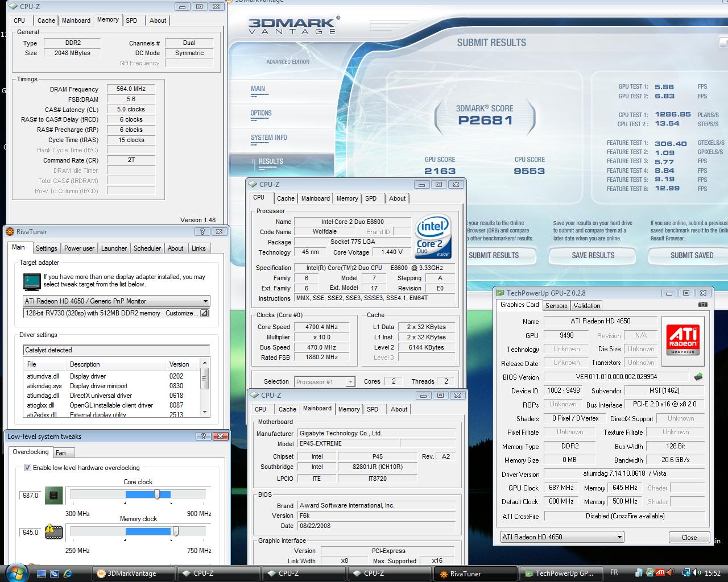Screen dimensions: 728x582
Task: Click the Show Desktop quick launch icon
Action: coord(42,573)
